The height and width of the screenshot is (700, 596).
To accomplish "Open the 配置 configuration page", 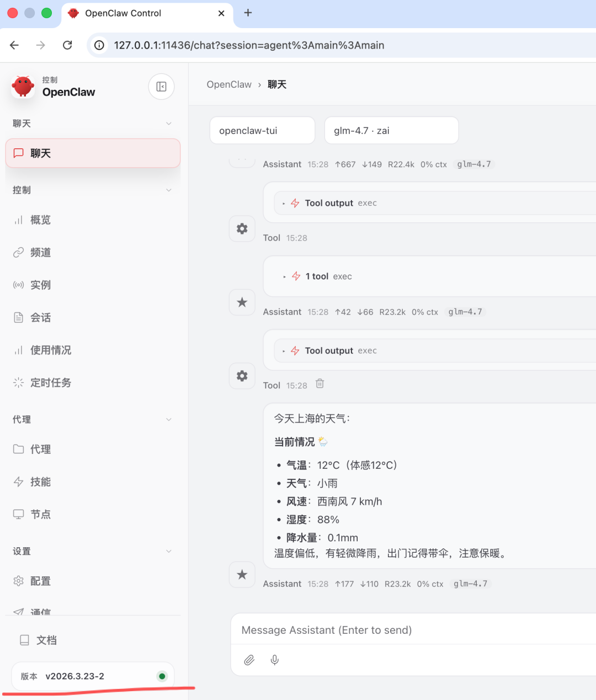I will tap(93, 581).
